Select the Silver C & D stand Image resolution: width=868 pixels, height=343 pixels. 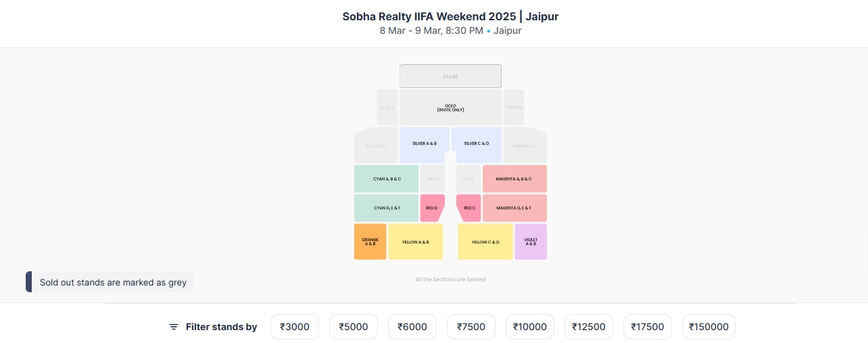477,143
